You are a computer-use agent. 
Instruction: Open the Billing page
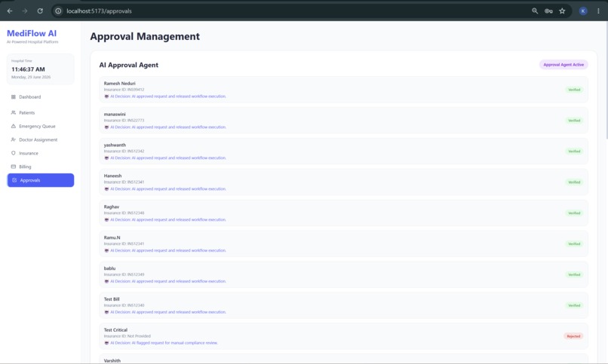pyautogui.click(x=40, y=167)
